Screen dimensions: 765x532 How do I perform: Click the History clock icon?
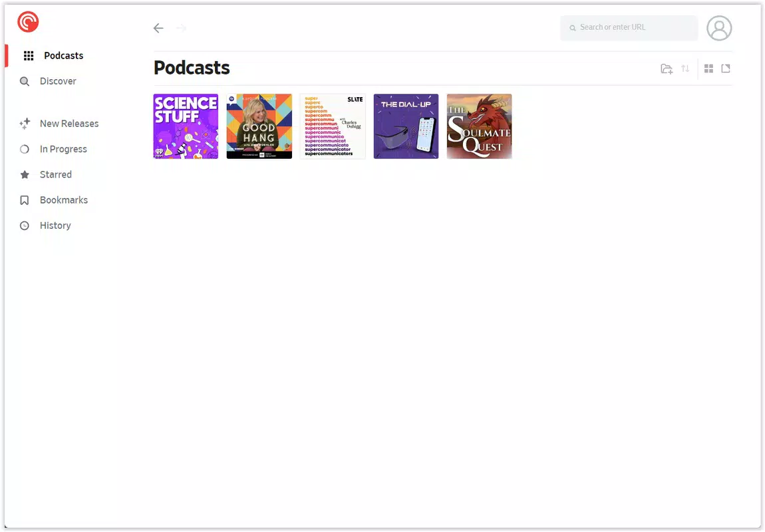pyautogui.click(x=25, y=225)
